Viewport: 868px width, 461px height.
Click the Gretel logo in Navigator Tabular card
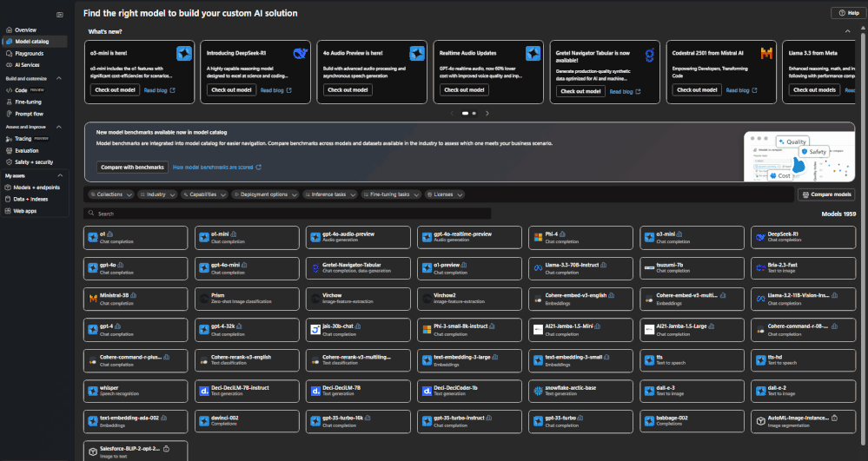click(649, 54)
